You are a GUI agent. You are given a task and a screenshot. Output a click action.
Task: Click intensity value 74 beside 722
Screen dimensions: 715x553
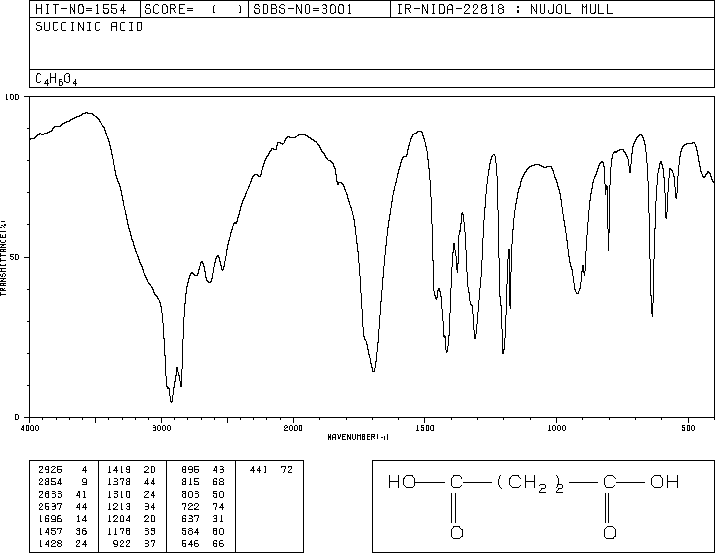[x=219, y=506]
